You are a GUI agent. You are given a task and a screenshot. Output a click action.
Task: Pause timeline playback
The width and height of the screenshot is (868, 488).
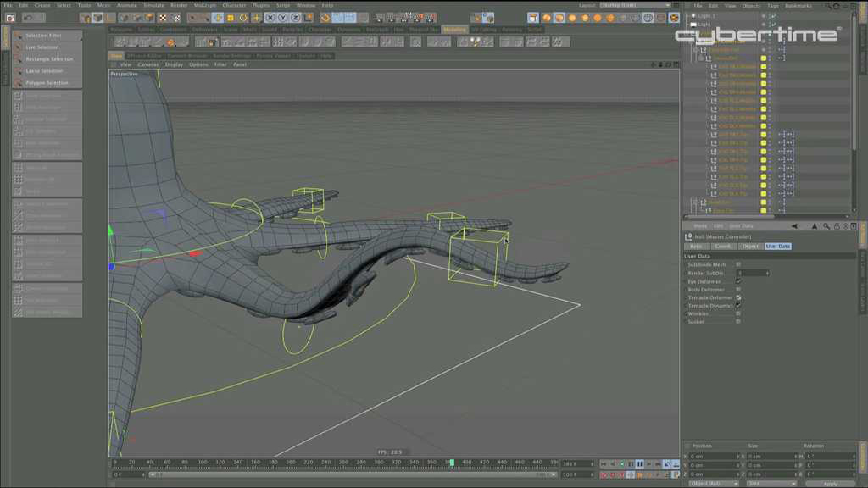(x=639, y=464)
